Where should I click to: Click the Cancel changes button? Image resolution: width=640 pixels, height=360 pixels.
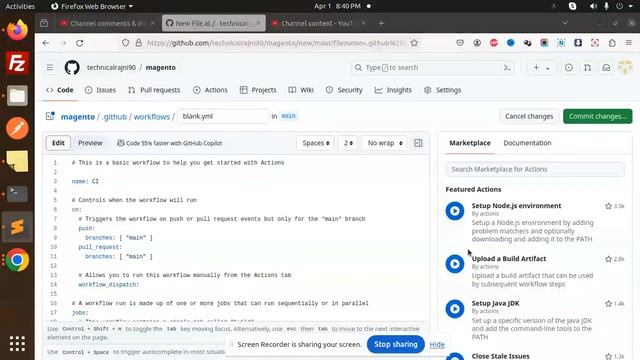tap(529, 116)
